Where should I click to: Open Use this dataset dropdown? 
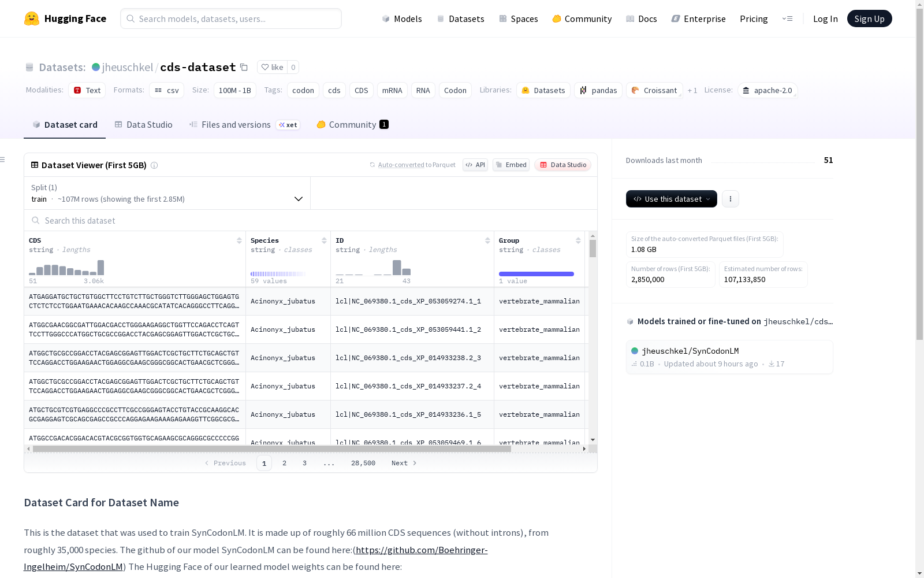pos(672,199)
